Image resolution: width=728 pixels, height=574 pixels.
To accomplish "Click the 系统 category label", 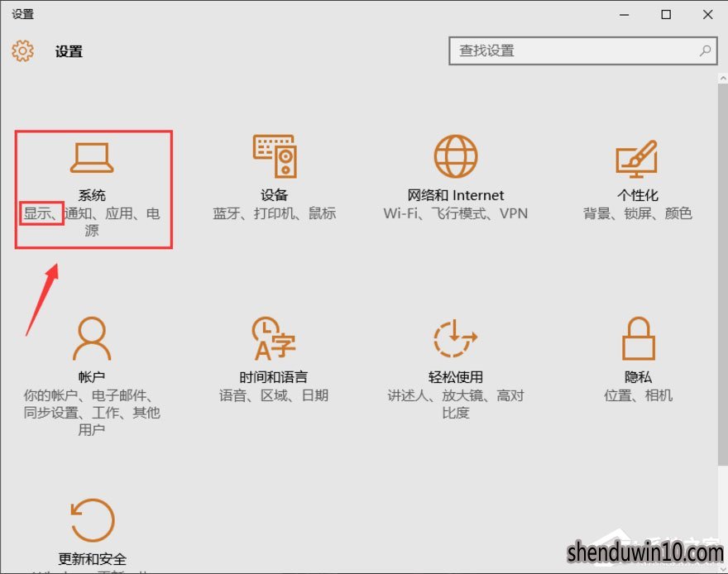I will point(92,195).
